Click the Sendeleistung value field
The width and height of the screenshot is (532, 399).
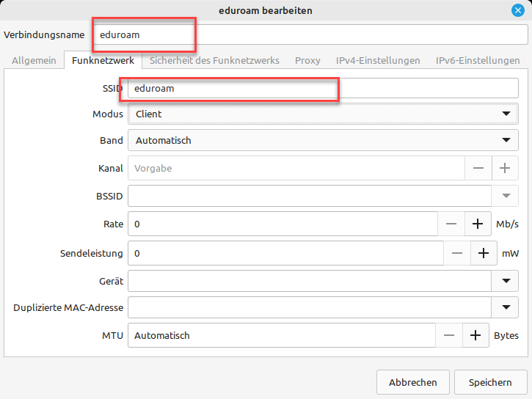coord(285,253)
